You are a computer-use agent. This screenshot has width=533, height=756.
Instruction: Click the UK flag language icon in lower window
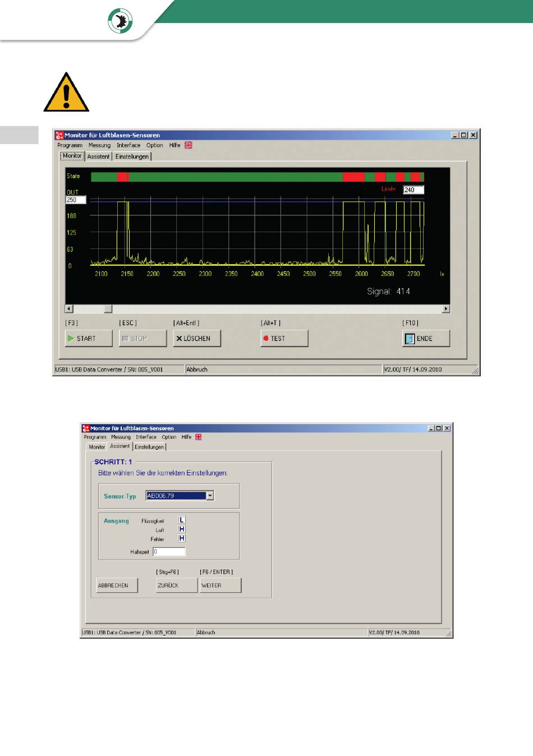[198, 437]
